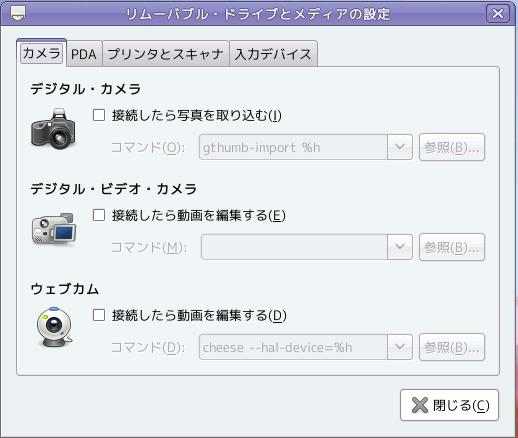Select the カメラ tab
The width and height of the screenshot is (518, 438).
42,53
